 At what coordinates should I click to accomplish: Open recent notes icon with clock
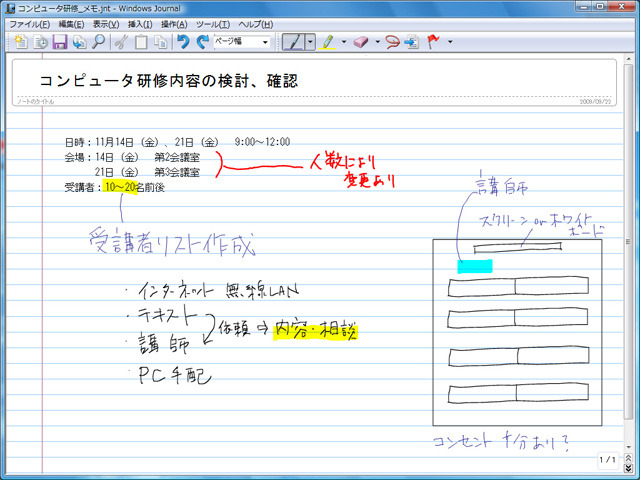(x=40, y=42)
